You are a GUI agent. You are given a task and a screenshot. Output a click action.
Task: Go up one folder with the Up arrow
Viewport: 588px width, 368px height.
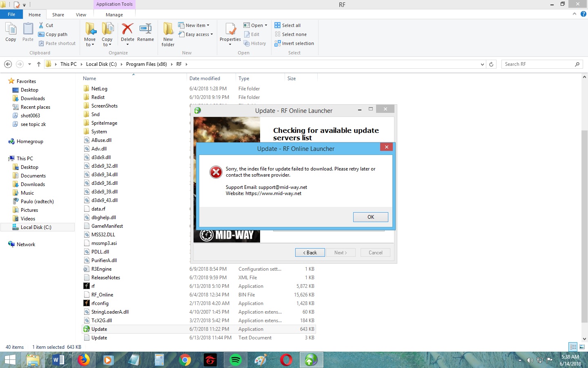tap(39, 64)
